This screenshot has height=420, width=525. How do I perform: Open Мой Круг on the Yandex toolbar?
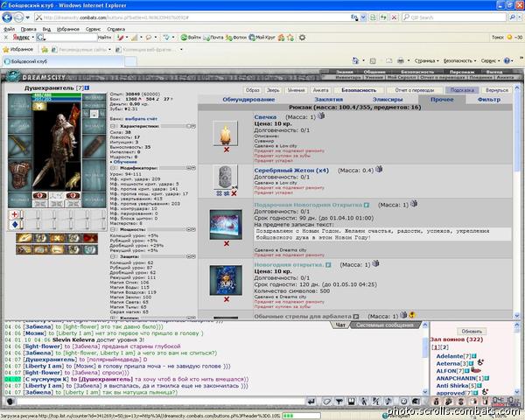pos(262,38)
